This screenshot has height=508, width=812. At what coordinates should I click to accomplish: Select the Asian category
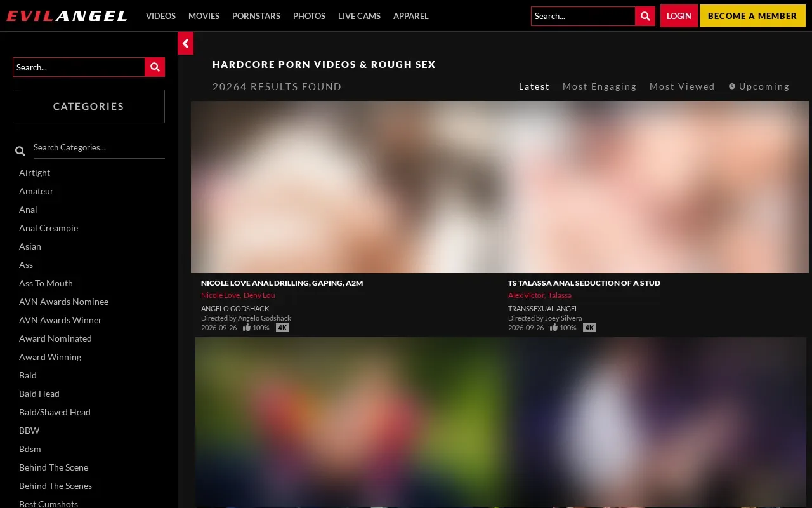[x=30, y=246]
